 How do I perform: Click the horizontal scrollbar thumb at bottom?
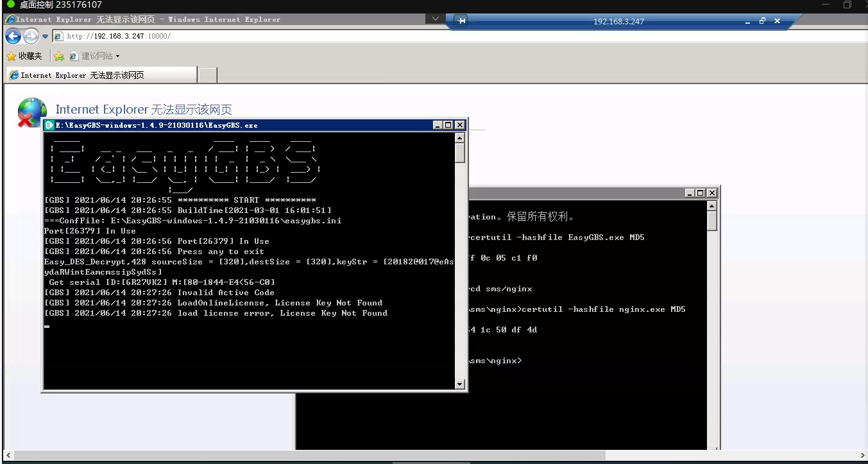[x=310, y=455]
